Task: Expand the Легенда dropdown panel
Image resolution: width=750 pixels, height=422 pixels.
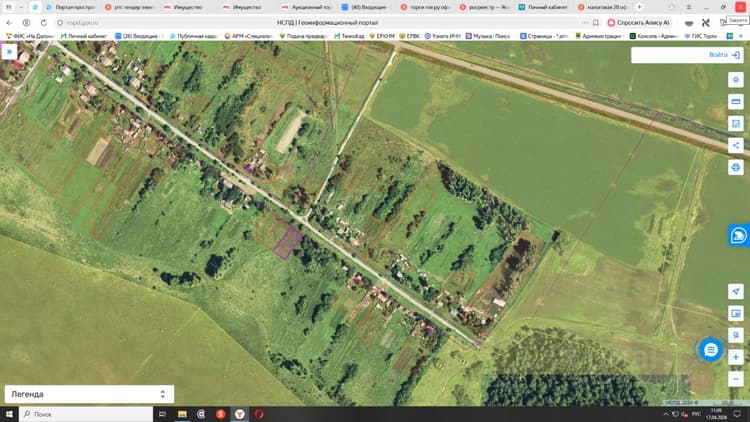Action: point(89,394)
